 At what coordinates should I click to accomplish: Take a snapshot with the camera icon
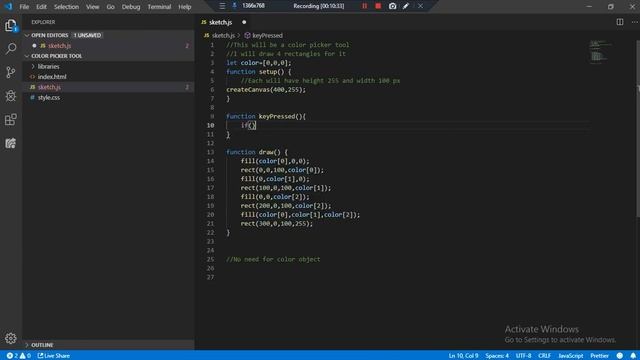pyautogui.click(x=392, y=6)
